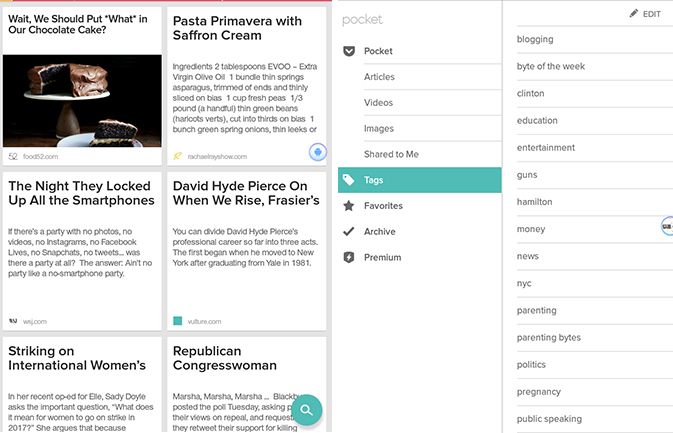The width and height of the screenshot is (673, 433).
Task: Open "The Night They Locked Up" article
Action: click(x=83, y=252)
